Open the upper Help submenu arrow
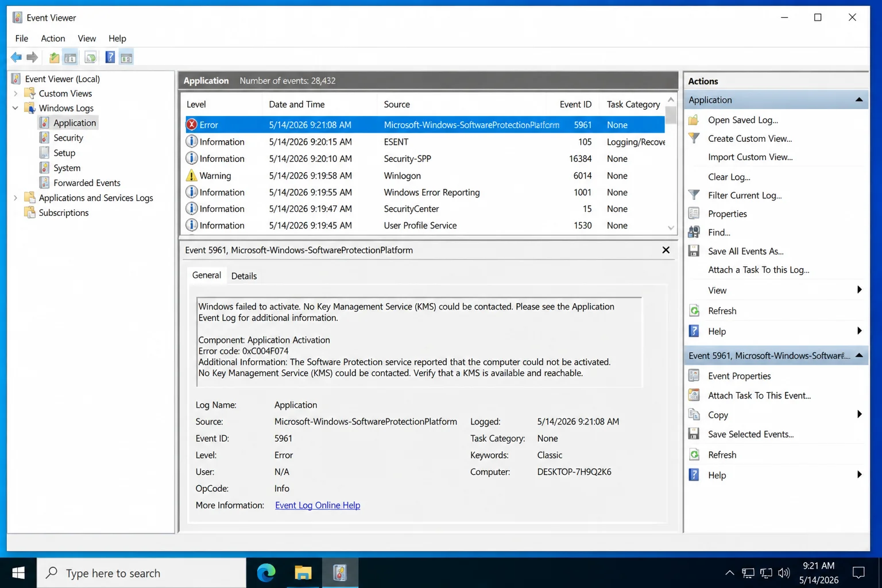 (859, 331)
